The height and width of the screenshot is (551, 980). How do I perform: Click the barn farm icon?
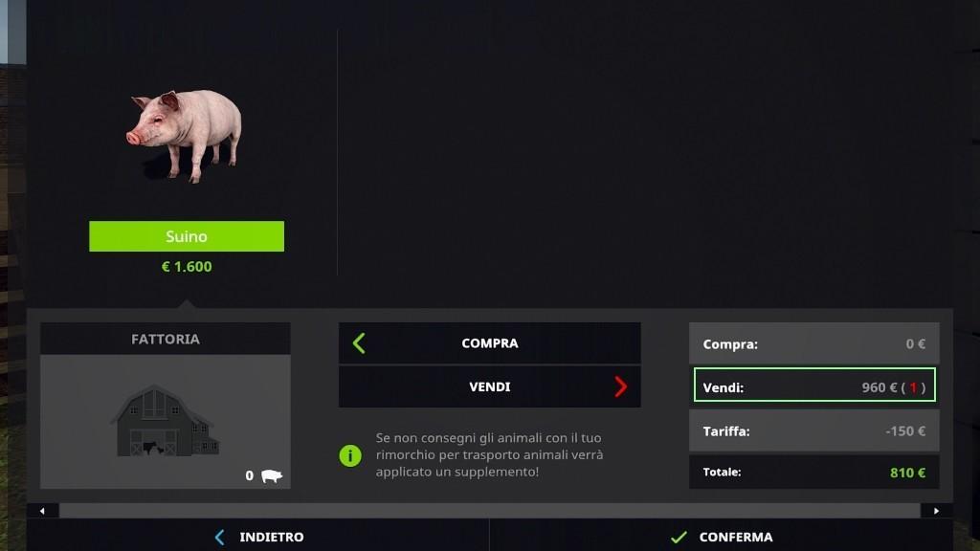pos(165,421)
